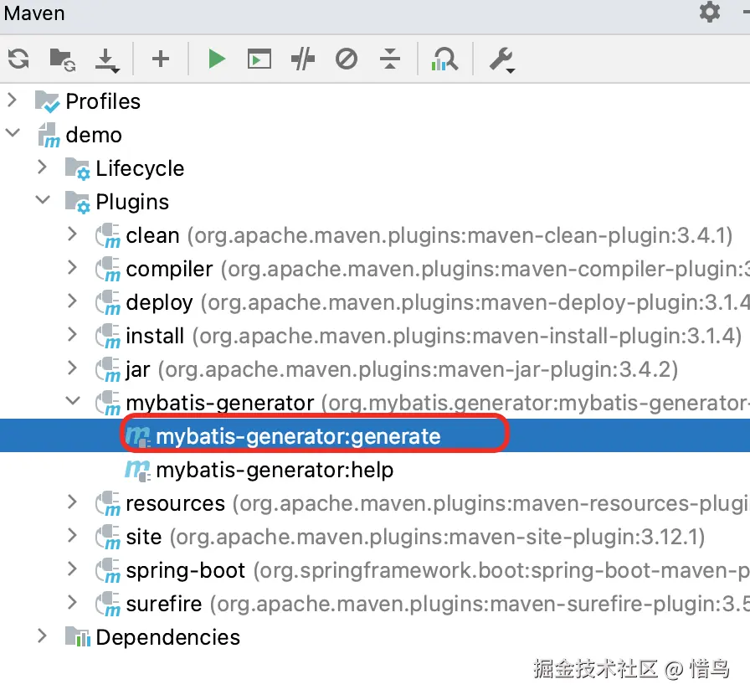Show dependencies diagram icon

[444, 59]
